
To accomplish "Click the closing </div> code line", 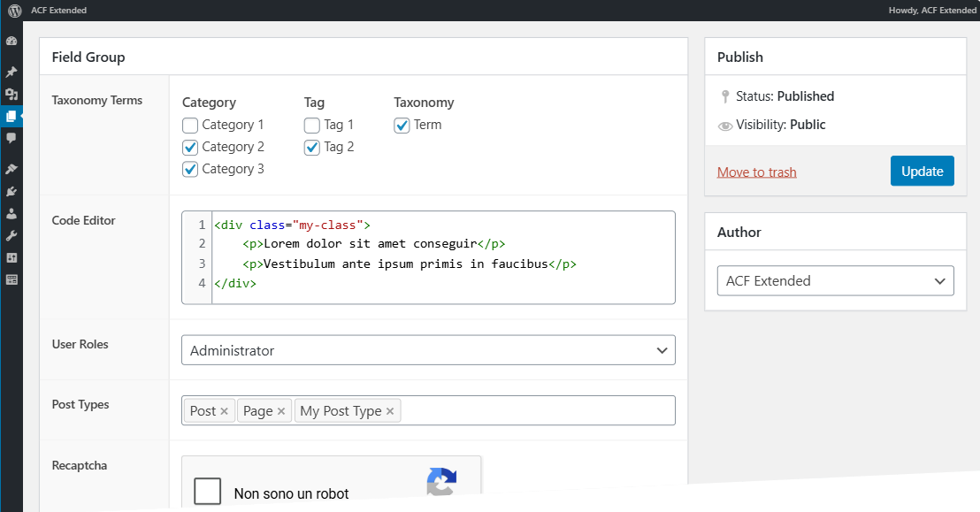I will (235, 283).
